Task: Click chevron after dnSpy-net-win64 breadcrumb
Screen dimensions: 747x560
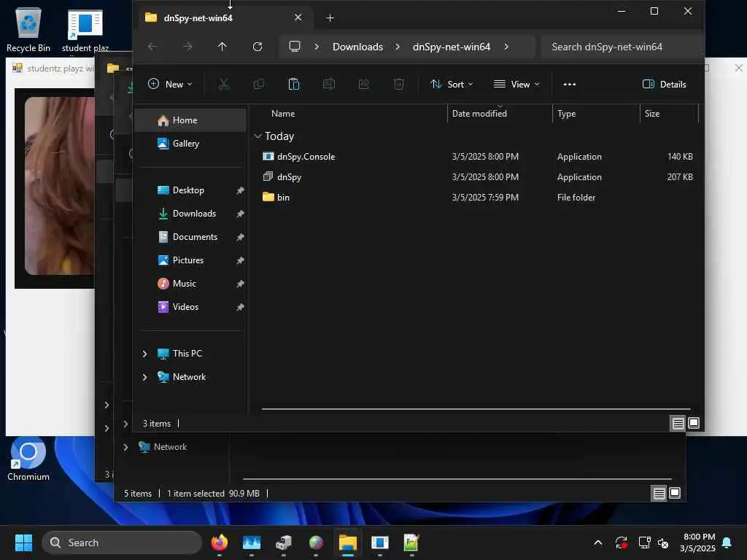Action: click(x=506, y=47)
